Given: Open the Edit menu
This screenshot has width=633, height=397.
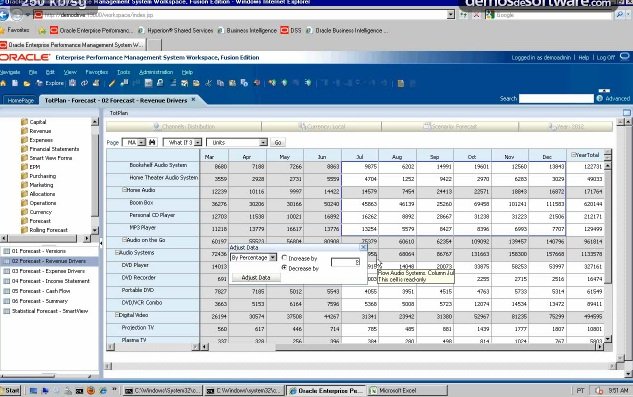Looking at the screenshot, I should (50, 72).
